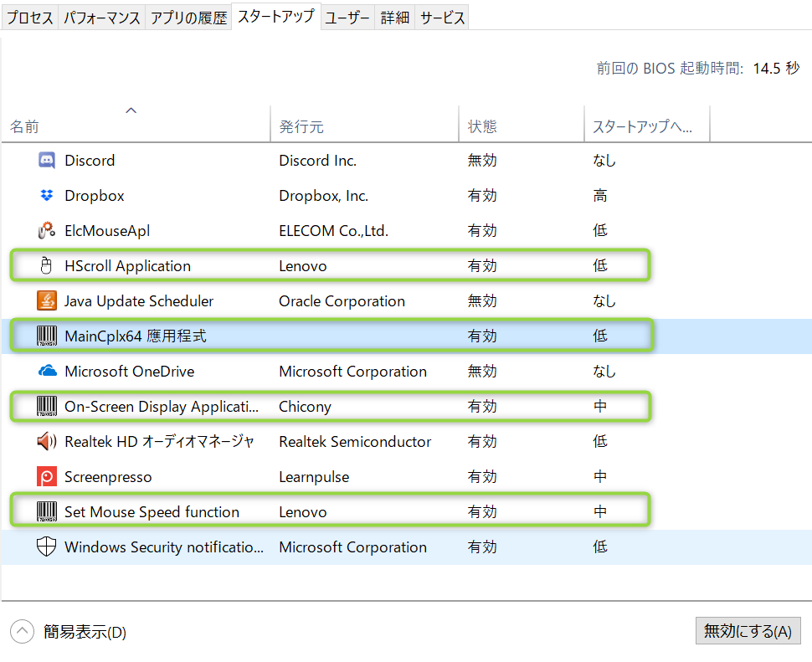The image size is (812, 662).
Task: Switch to the プロセス tab
Action: pos(30,18)
